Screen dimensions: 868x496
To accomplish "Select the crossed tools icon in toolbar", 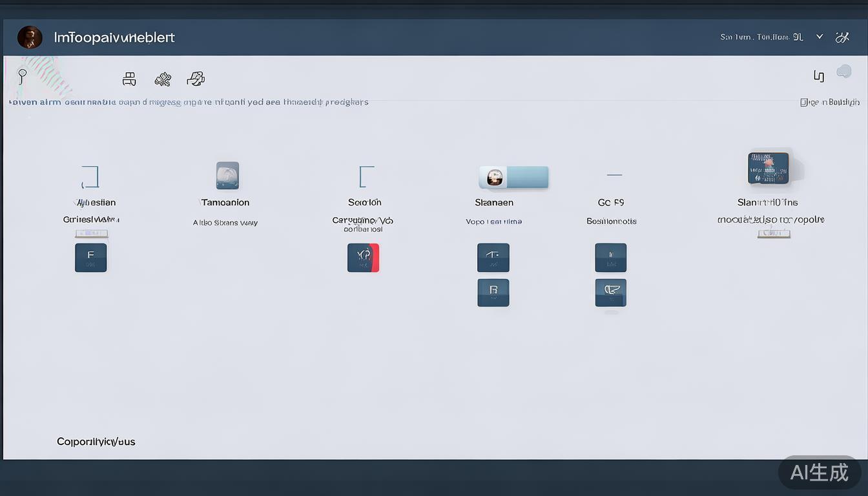I will click(x=163, y=79).
